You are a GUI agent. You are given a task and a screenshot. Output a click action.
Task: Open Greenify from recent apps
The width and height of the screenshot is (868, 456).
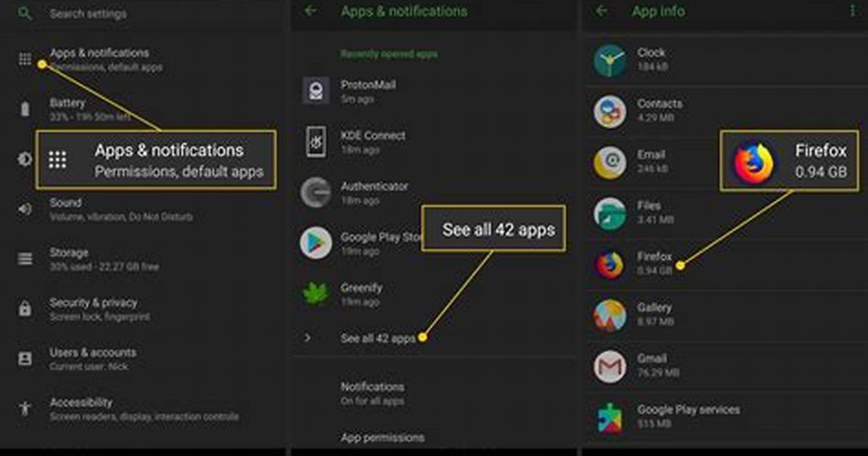point(435,293)
